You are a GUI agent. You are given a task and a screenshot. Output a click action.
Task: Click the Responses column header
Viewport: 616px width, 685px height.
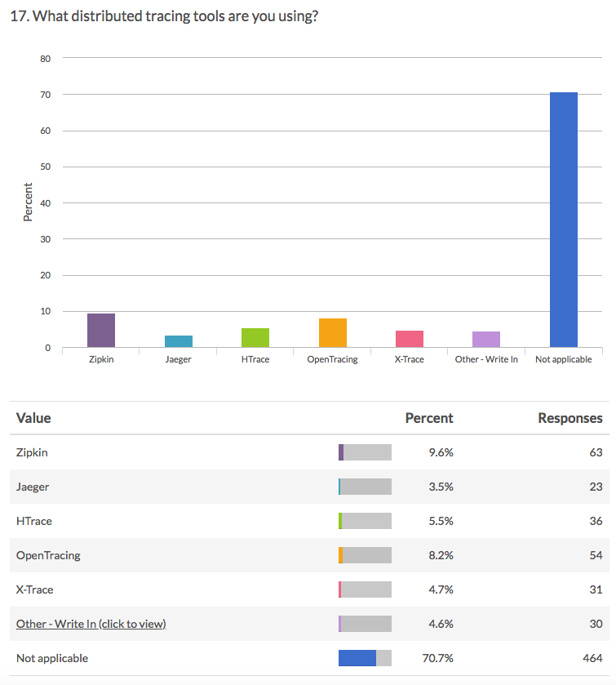point(569,418)
